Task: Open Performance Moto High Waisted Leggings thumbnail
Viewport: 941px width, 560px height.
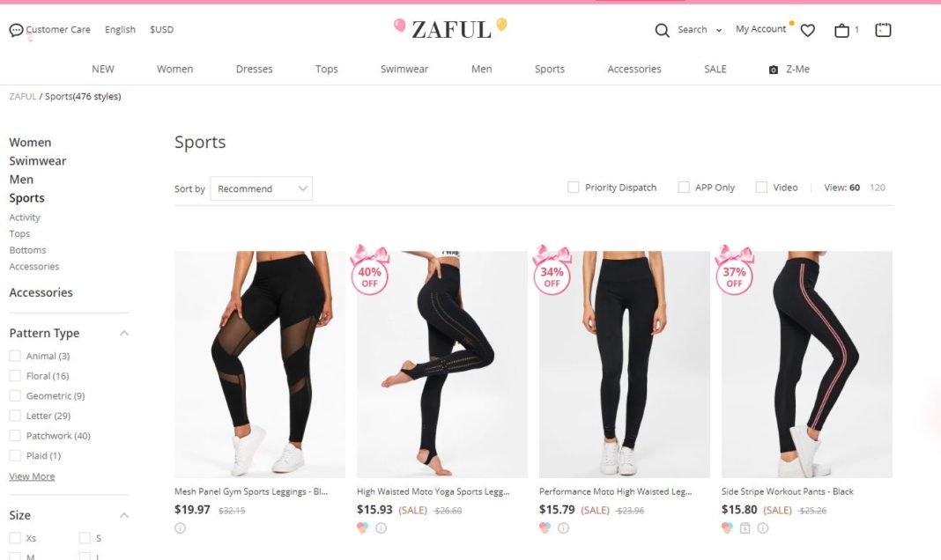Action: (x=624, y=365)
